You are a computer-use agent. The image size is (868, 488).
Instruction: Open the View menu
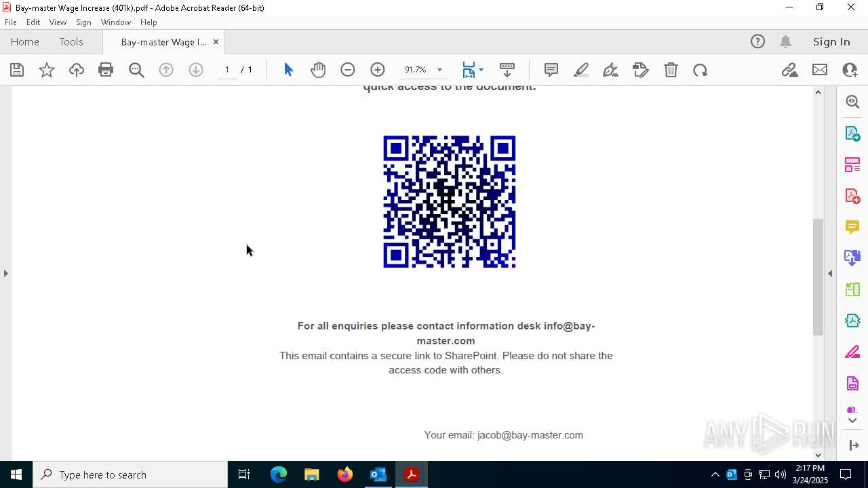pyautogui.click(x=58, y=22)
